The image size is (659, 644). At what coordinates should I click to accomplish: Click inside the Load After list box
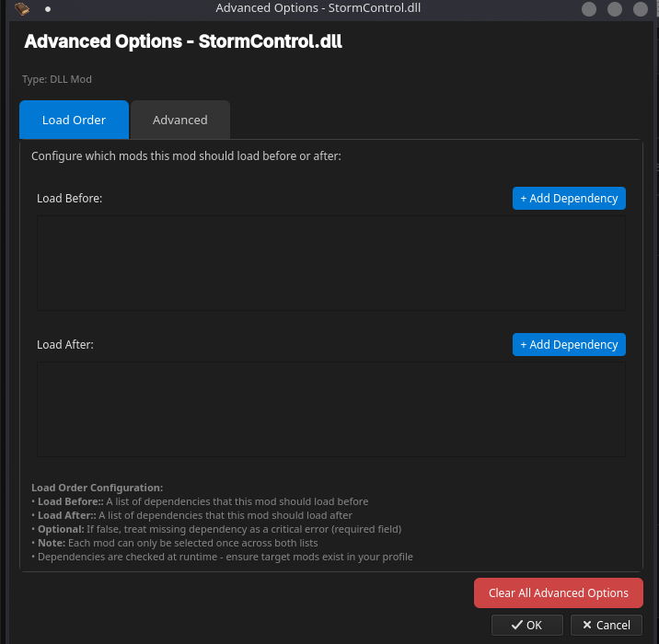point(330,409)
